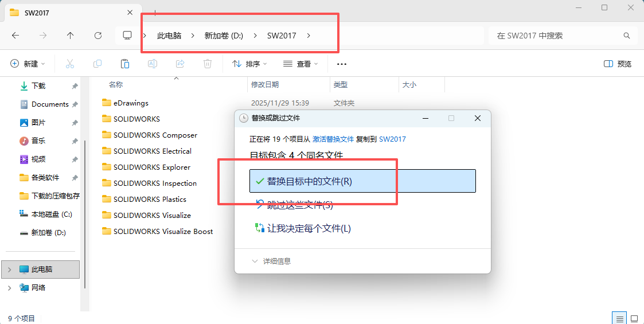Open a new tab with plus
This screenshot has width=644, height=324.
click(x=155, y=13)
